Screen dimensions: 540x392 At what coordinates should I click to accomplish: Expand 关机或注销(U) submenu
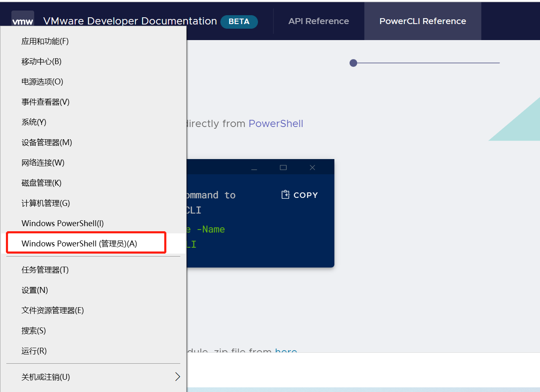[93, 377]
